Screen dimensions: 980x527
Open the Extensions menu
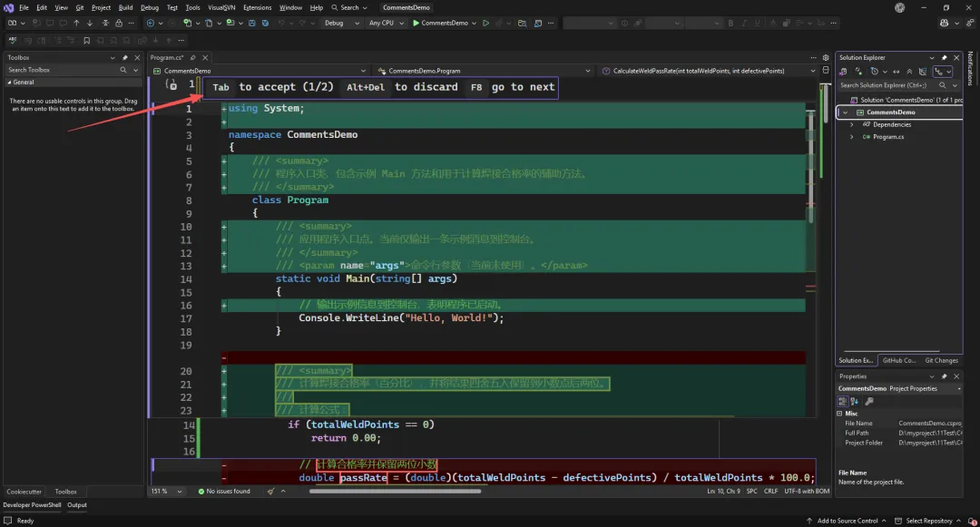[x=257, y=7]
